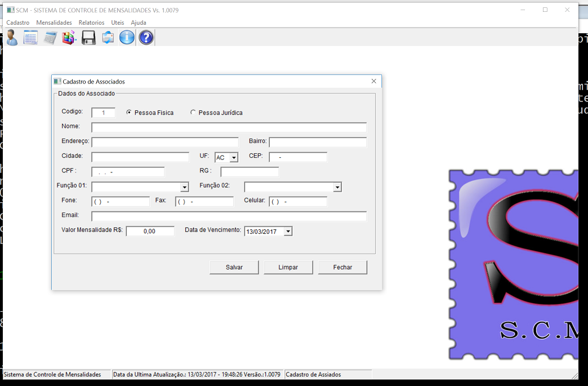Viewport: 588px width, 386px height.
Task: Select the Pessoa Jurídica radio button
Action: click(x=193, y=113)
